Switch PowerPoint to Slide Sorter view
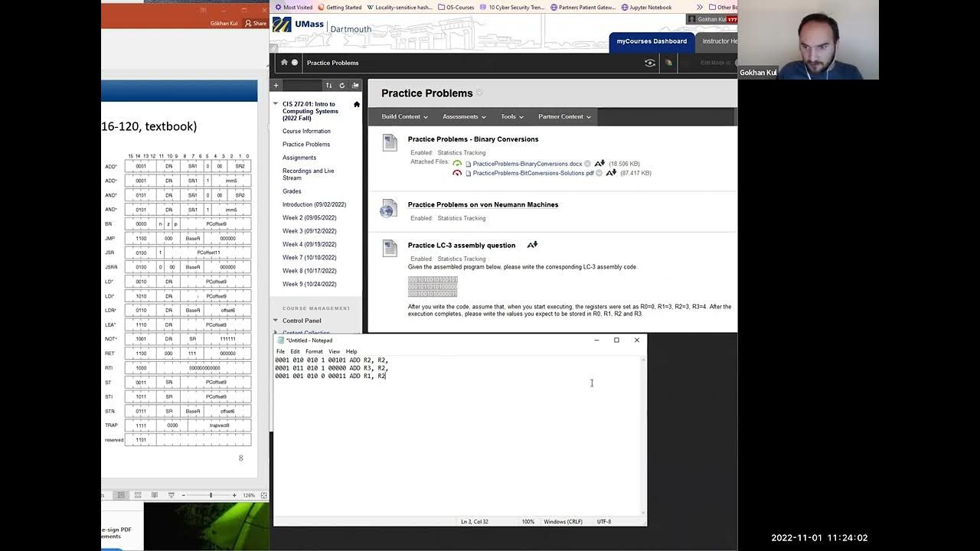 (137, 495)
